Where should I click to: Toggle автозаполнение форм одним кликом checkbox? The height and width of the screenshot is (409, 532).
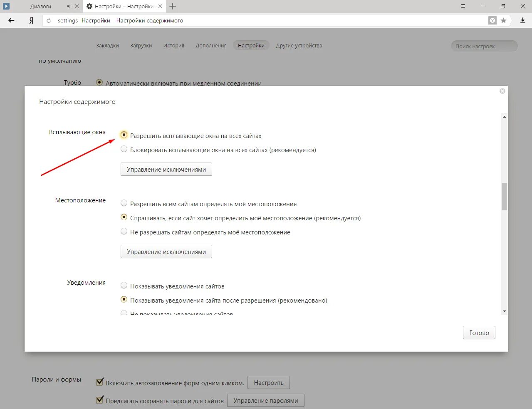[x=100, y=382]
